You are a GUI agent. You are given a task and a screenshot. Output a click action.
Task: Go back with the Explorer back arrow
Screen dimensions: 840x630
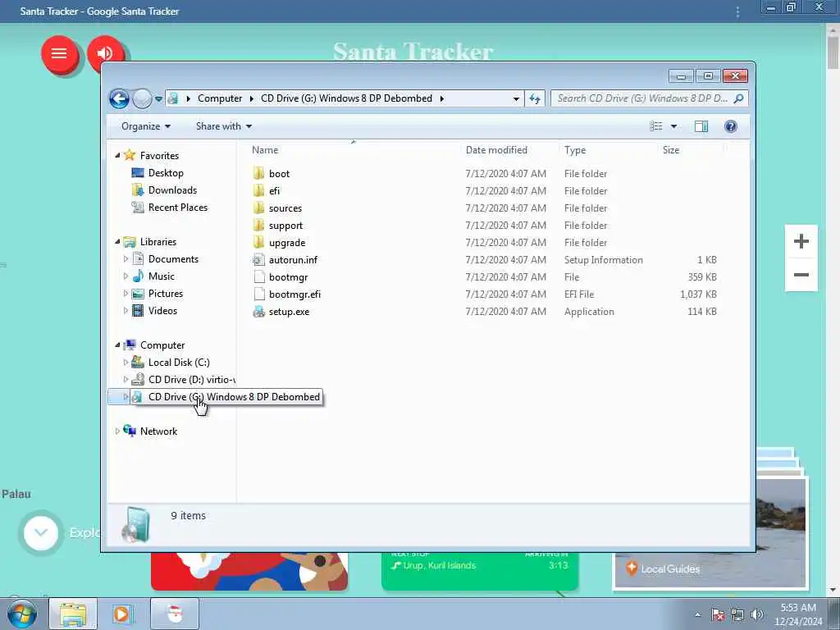[120, 98]
